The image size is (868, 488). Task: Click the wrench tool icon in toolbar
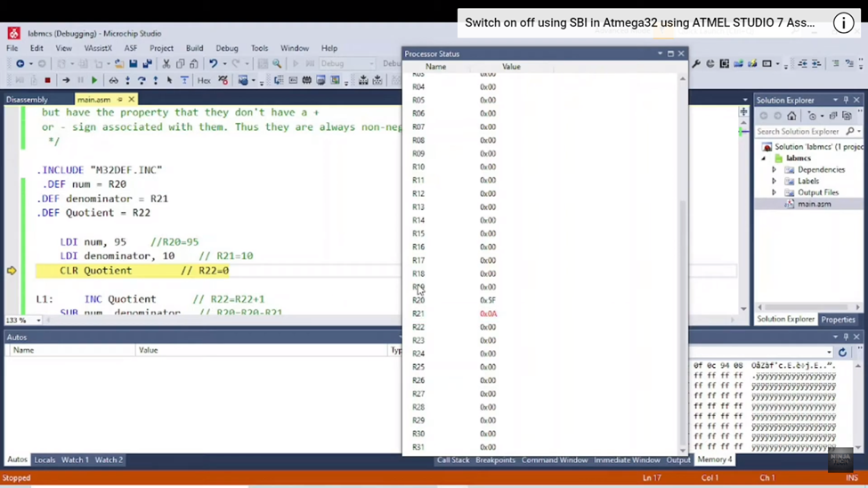pos(696,64)
